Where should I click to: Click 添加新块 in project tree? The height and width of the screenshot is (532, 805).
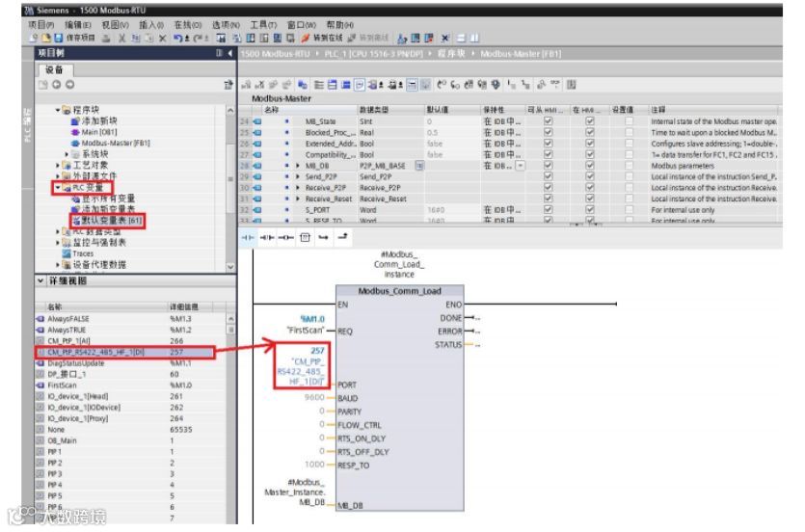tap(99, 121)
